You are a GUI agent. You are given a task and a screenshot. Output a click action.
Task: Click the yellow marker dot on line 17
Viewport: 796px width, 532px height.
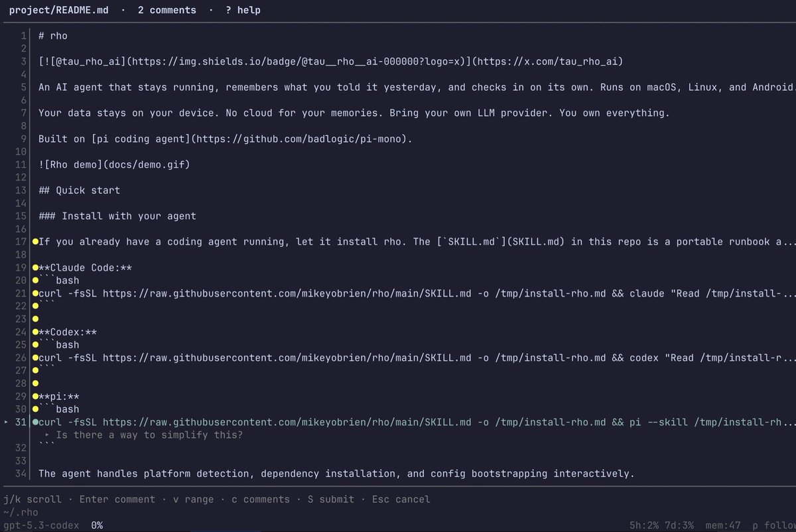click(35, 241)
